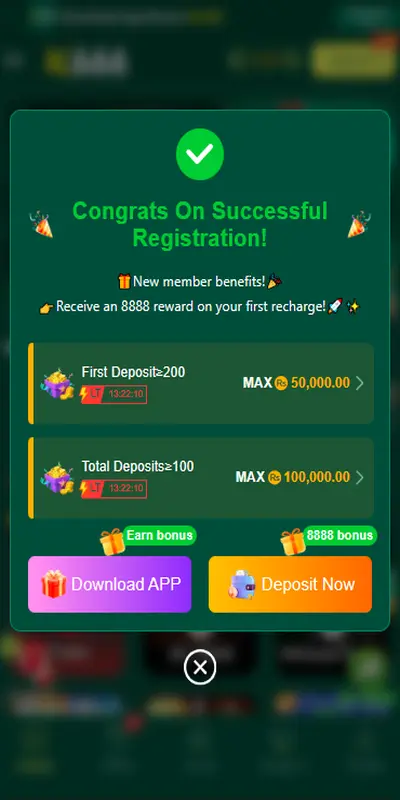Click the left party popper icon
The width and height of the screenshot is (400, 800).
[x=41, y=225]
